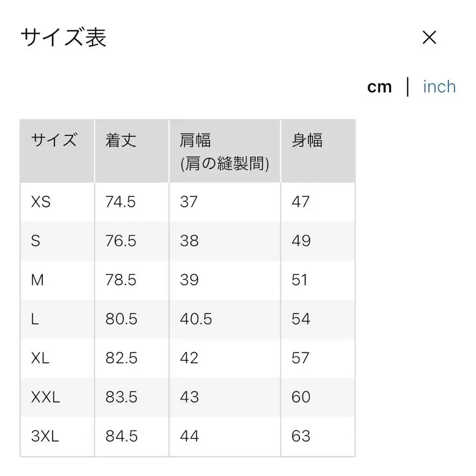Select the XL size row label
The width and height of the screenshot is (476, 476).
coord(40,358)
